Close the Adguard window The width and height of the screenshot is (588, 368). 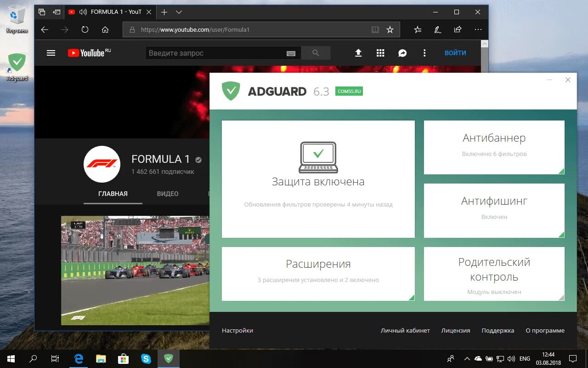click(568, 80)
